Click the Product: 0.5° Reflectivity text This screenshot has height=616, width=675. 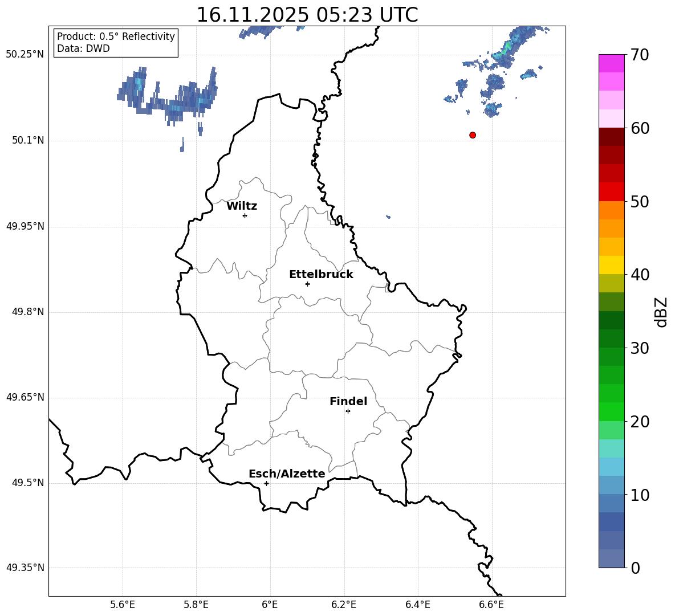[x=116, y=36]
